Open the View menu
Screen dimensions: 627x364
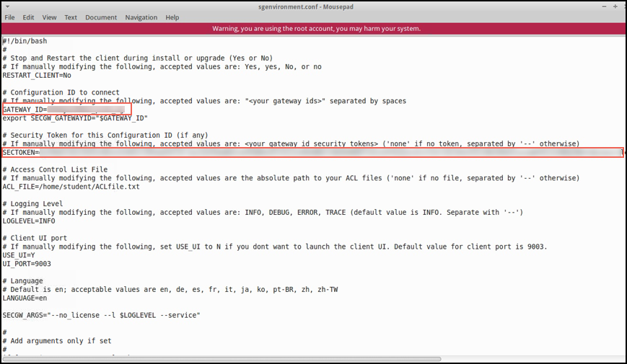click(x=49, y=17)
